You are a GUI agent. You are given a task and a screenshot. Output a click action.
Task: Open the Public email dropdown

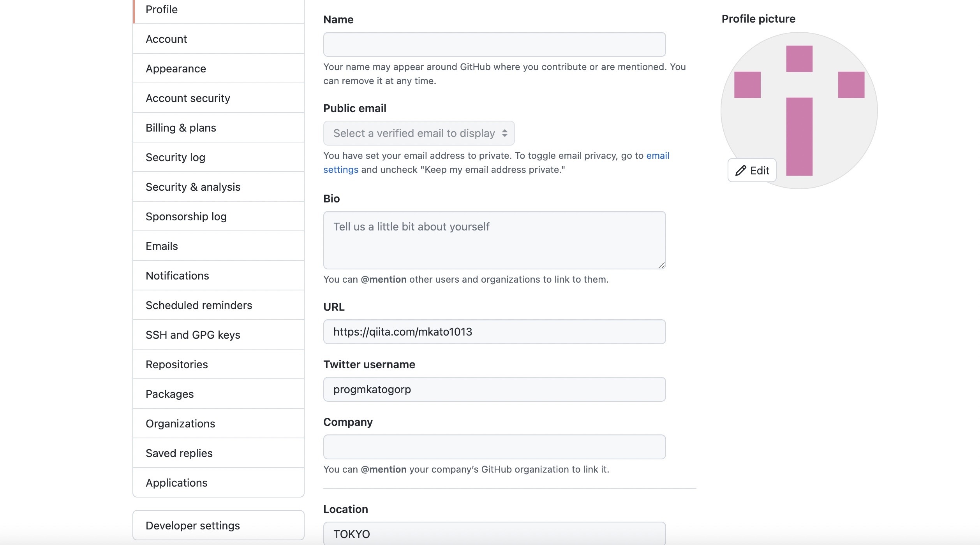pos(419,133)
